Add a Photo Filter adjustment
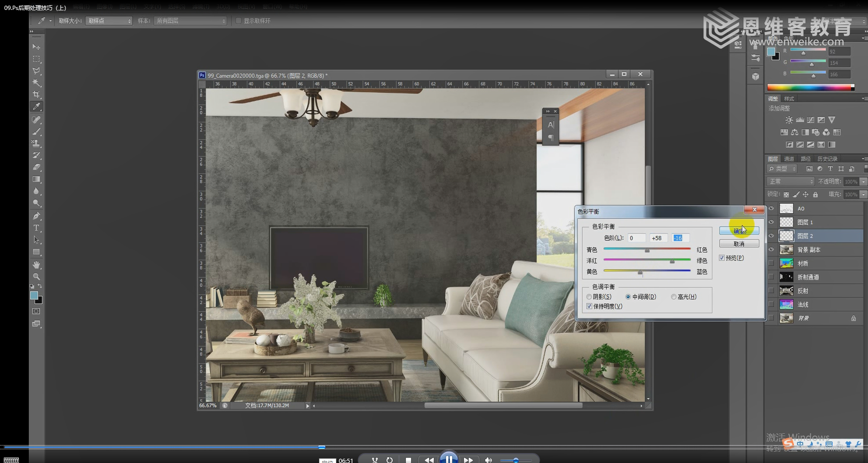 [x=816, y=132]
